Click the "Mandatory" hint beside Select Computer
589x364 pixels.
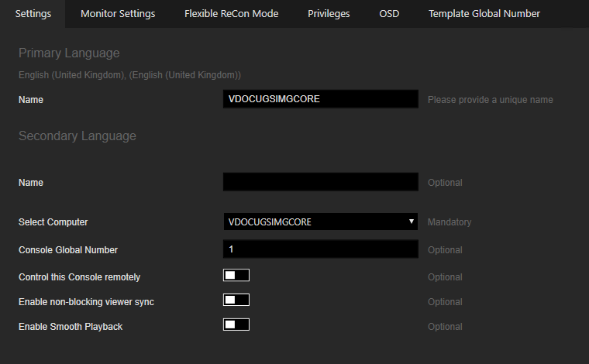point(449,222)
